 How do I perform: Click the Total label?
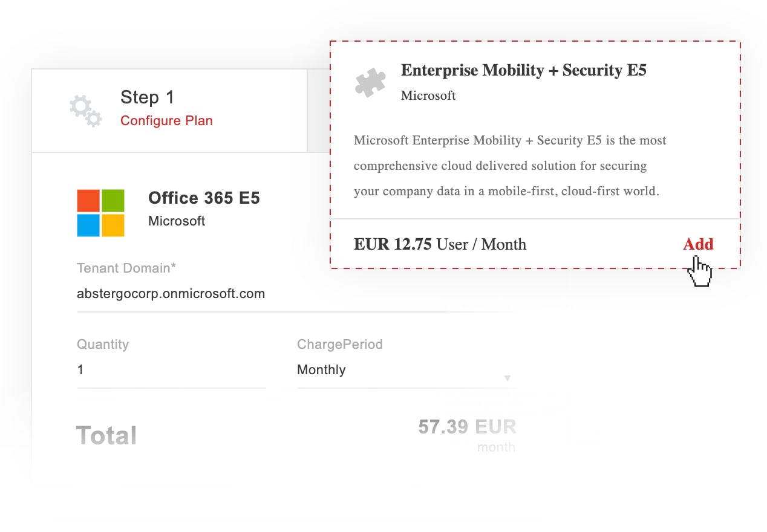click(x=106, y=435)
